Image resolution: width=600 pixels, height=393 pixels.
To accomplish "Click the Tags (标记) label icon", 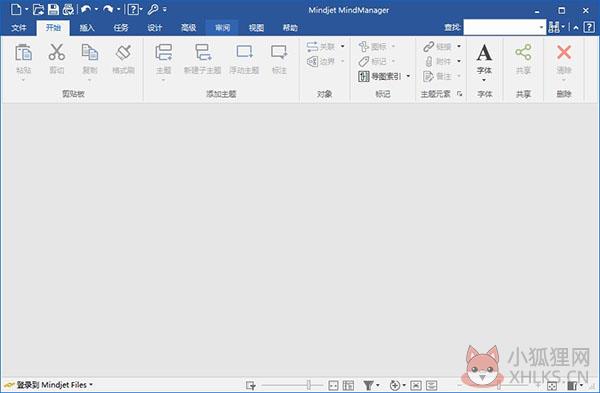I will [364, 61].
